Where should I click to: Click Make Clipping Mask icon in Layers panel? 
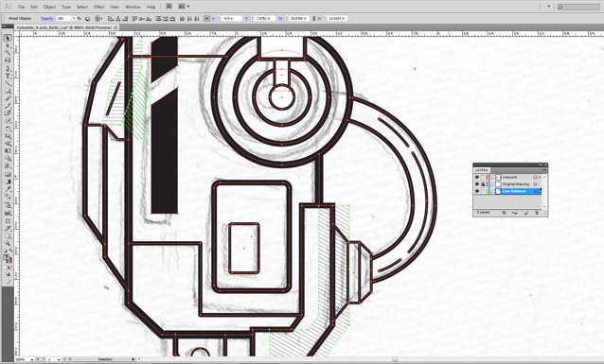pos(505,213)
